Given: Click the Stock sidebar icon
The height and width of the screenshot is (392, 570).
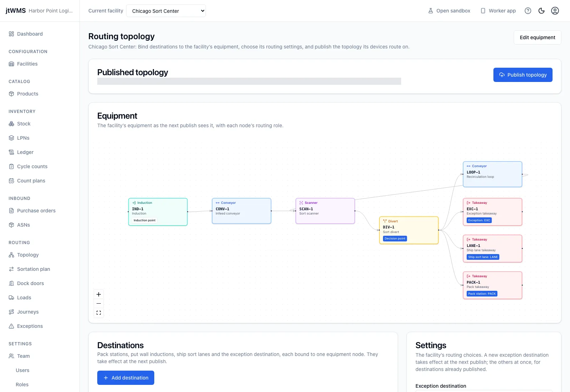Looking at the screenshot, I should coord(11,124).
